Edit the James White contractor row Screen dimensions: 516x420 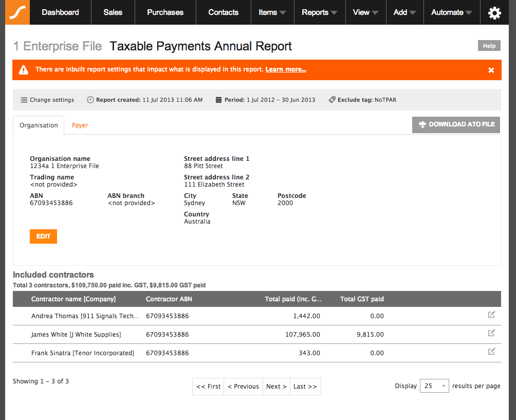pos(491,333)
